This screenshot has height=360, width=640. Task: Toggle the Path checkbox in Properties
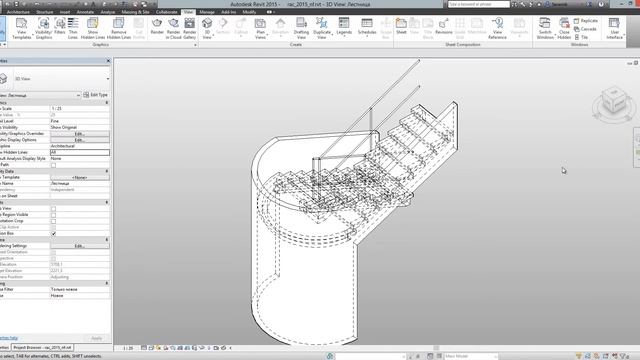(53, 165)
